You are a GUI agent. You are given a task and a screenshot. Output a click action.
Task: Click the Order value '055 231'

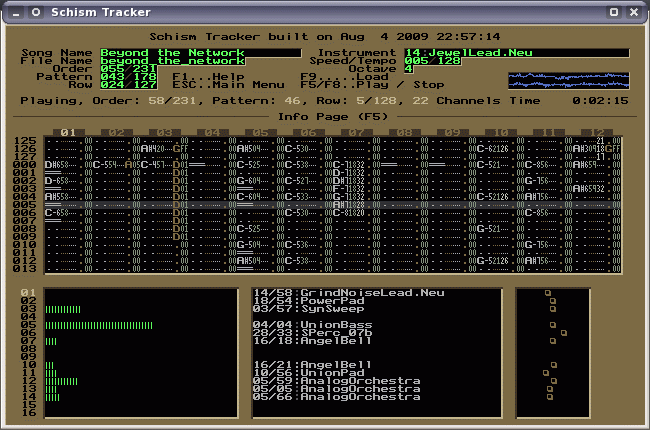[129, 69]
